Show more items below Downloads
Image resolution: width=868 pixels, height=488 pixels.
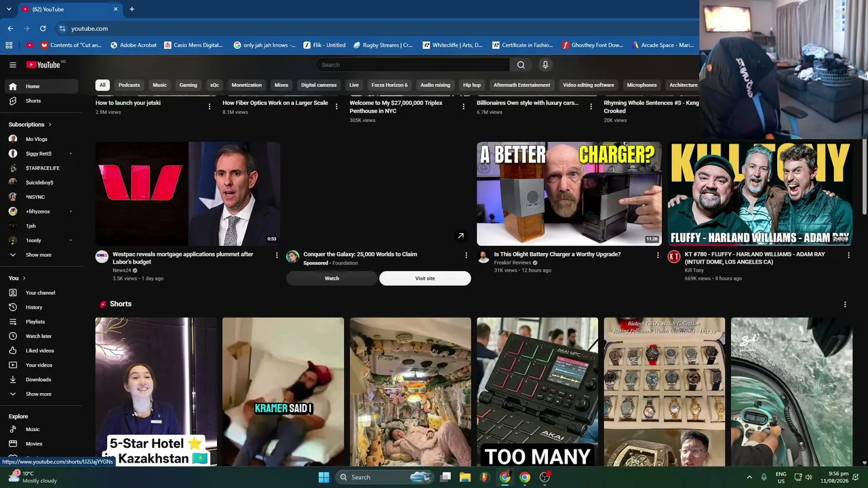coord(41,394)
